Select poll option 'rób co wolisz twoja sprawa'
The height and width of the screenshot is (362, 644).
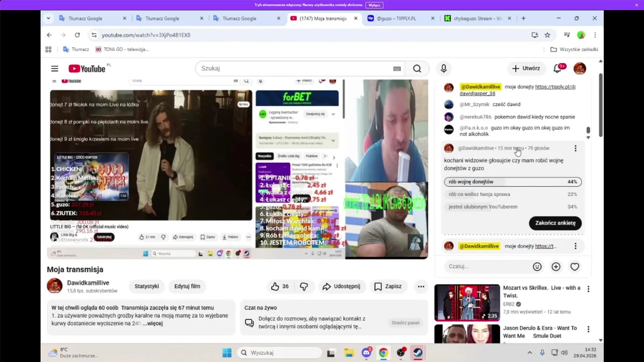coord(513,194)
